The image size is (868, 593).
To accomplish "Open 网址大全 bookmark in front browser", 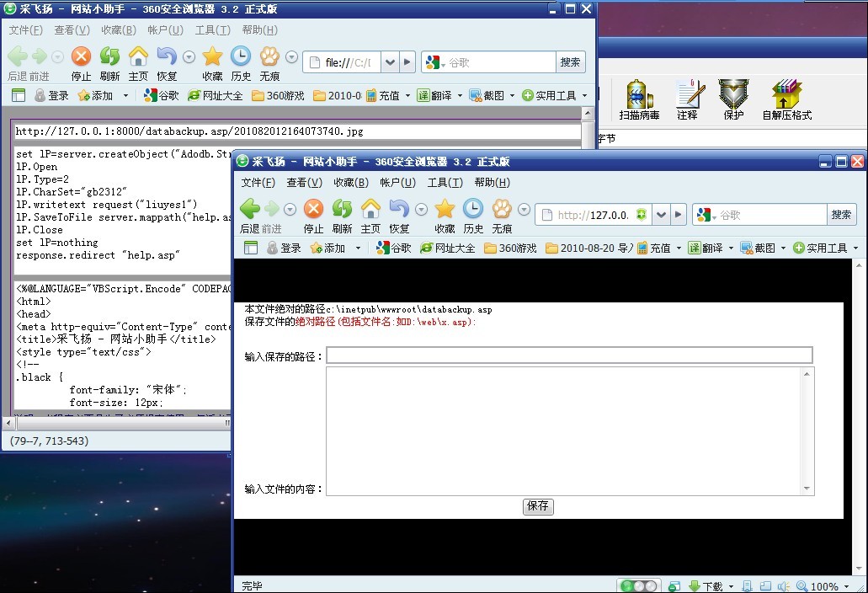I will pyautogui.click(x=447, y=248).
